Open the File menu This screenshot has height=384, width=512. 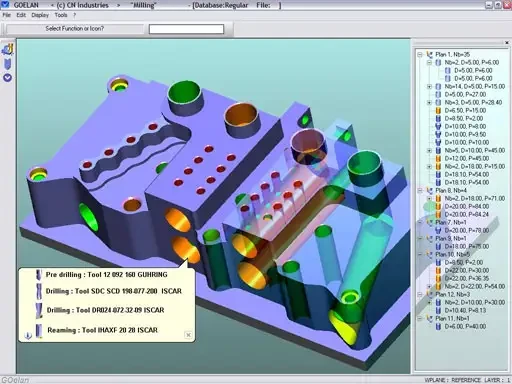click(7, 15)
